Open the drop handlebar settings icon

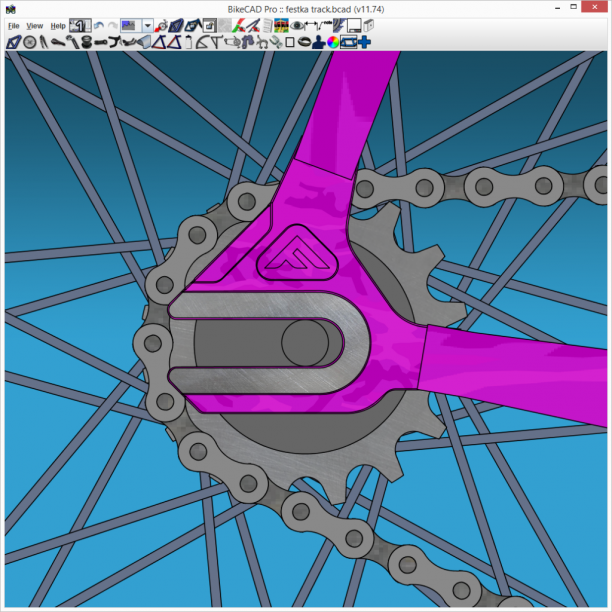pos(116,42)
